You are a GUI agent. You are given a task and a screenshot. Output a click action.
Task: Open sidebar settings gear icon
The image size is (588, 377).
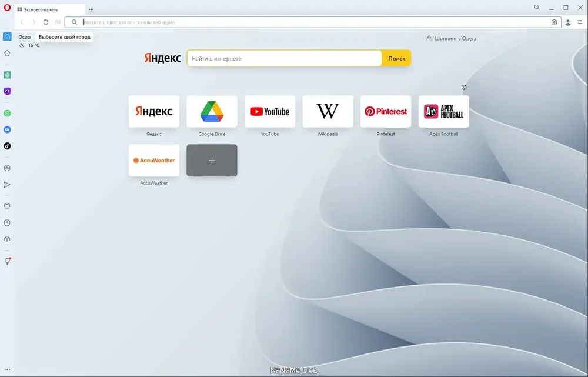[7, 239]
